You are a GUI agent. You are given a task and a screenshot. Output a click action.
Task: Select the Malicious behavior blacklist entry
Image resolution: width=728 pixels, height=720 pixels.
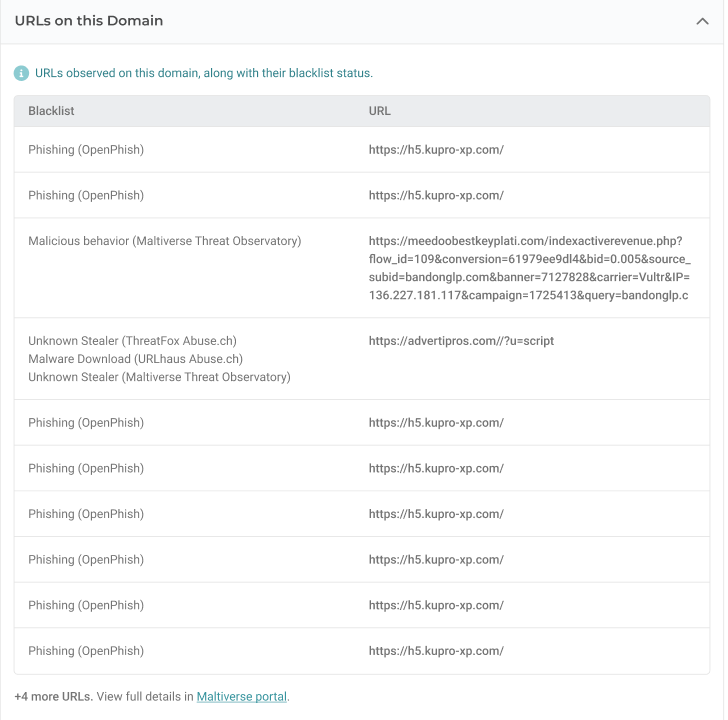(164, 241)
